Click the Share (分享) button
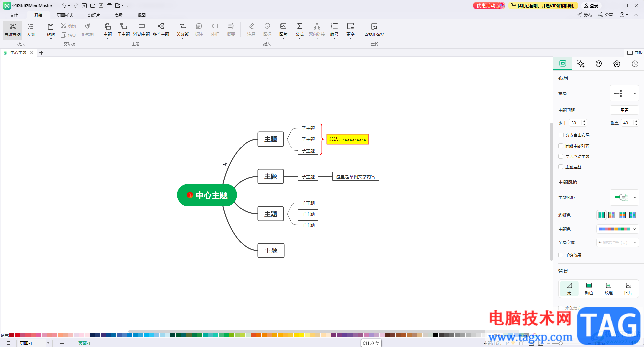 tap(605, 15)
